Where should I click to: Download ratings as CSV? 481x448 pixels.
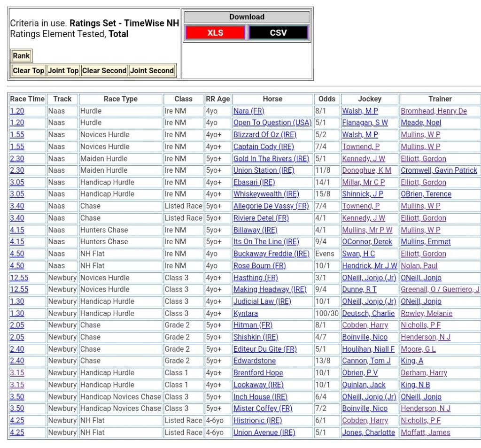pyautogui.click(x=278, y=33)
